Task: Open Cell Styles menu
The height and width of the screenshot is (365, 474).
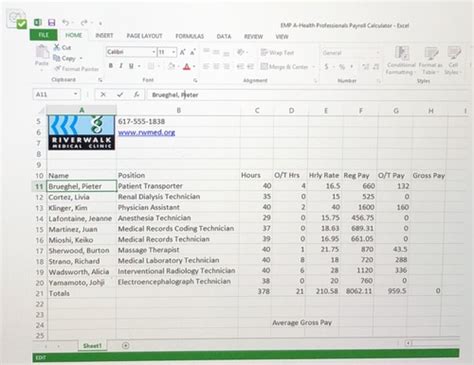Action: pos(453,61)
